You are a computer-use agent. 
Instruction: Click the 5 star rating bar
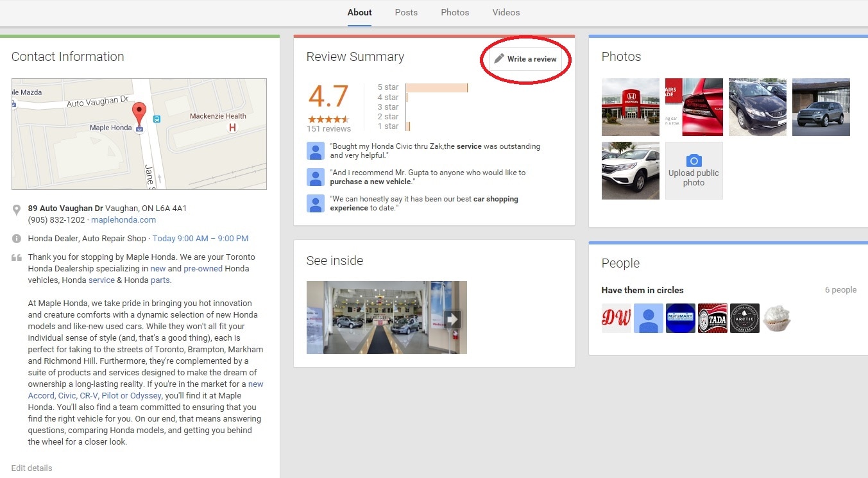coord(437,87)
